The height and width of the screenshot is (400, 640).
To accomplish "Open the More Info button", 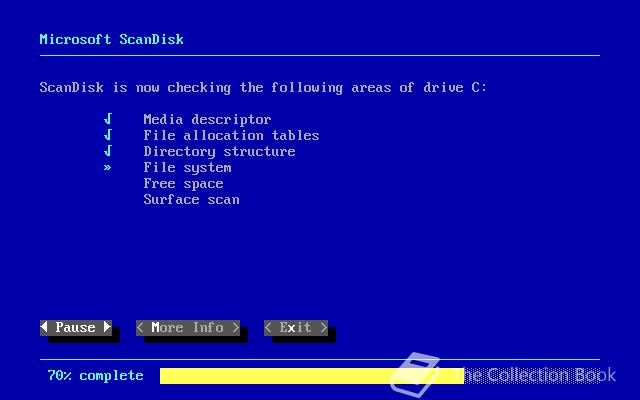I will tap(188, 328).
